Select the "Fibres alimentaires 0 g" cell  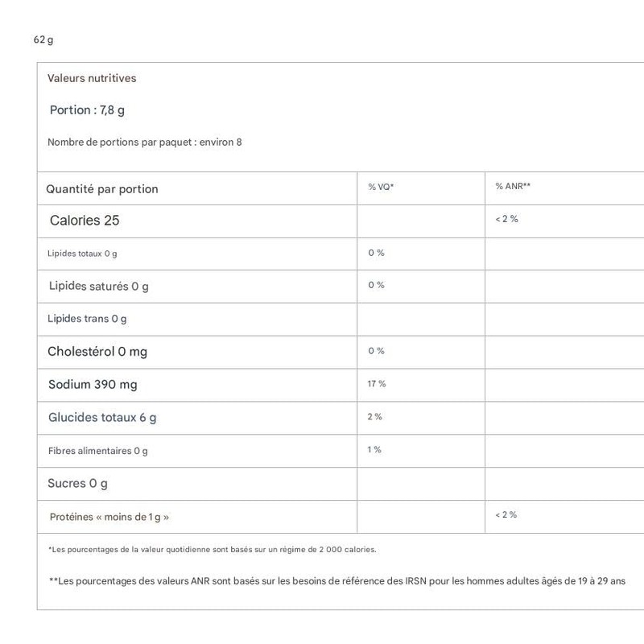click(97, 451)
